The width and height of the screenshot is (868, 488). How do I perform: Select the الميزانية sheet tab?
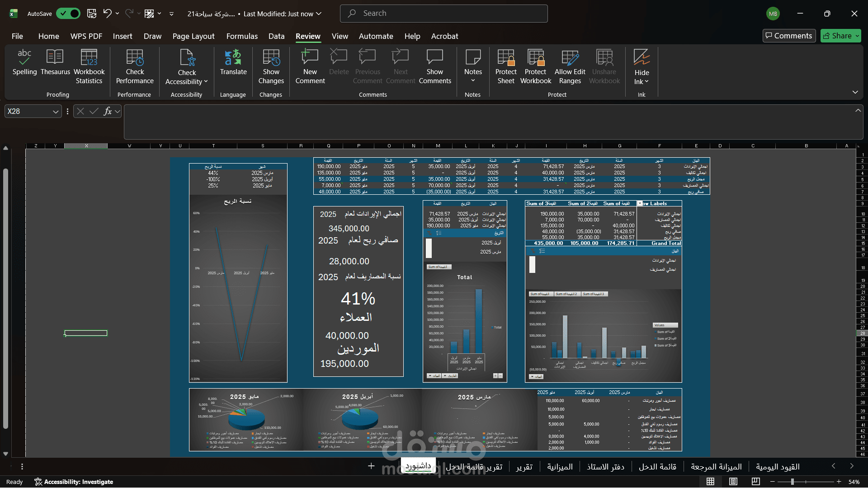[560, 467]
